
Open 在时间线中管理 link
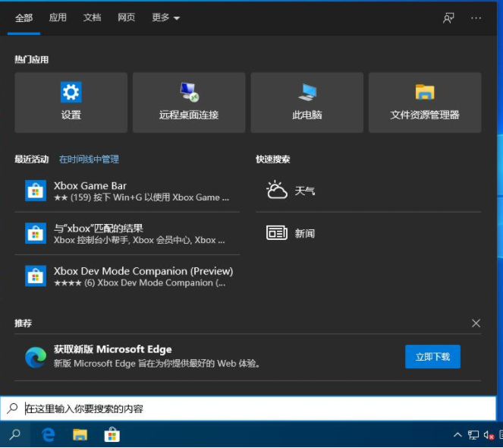89,159
